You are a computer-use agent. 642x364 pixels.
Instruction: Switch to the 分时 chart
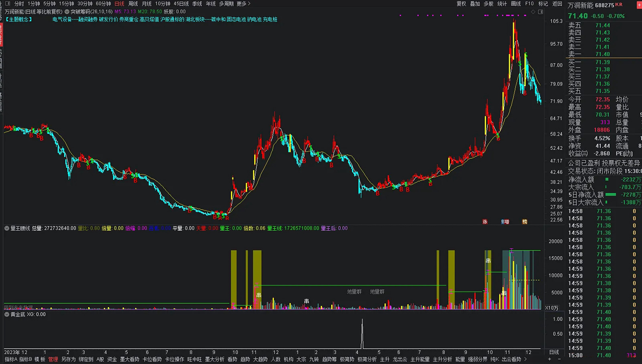click(x=19, y=3)
